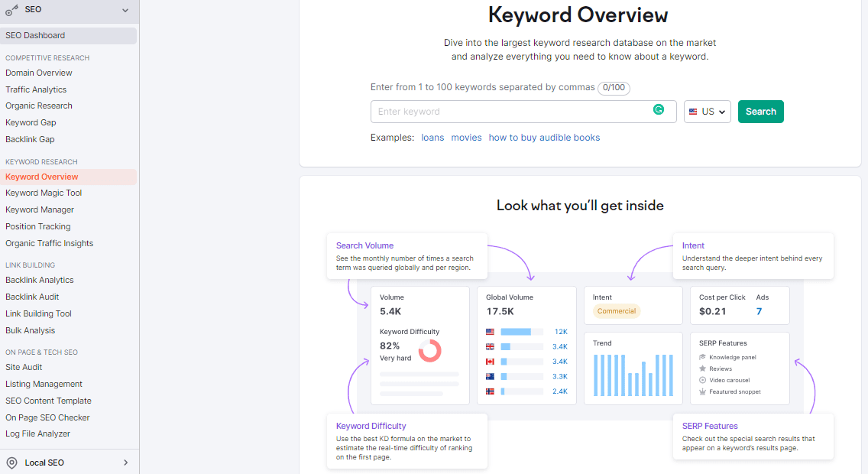Open Link Building Tool
Image resolution: width=868 pixels, height=474 pixels.
(x=39, y=313)
